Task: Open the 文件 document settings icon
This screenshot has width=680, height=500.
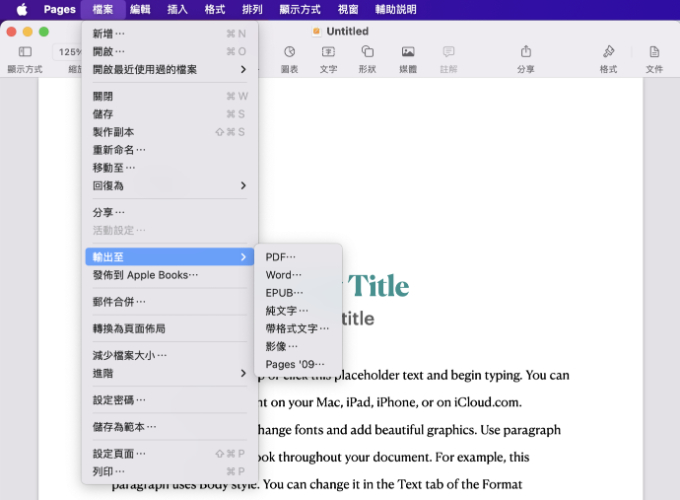Action: point(654,52)
